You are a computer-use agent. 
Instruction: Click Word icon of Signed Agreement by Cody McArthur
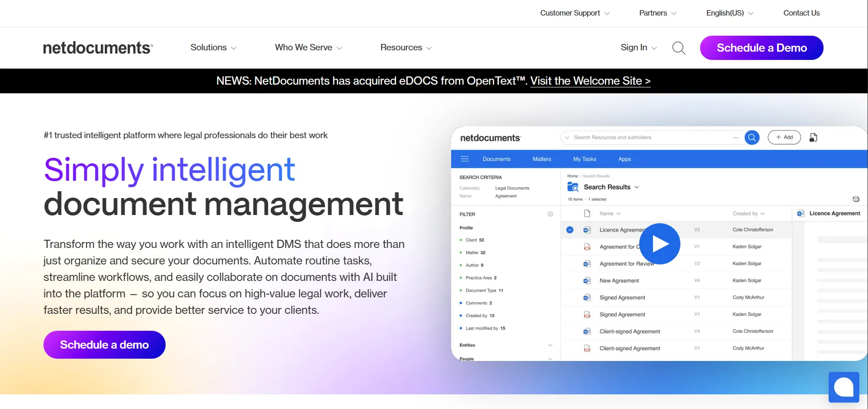point(587,297)
